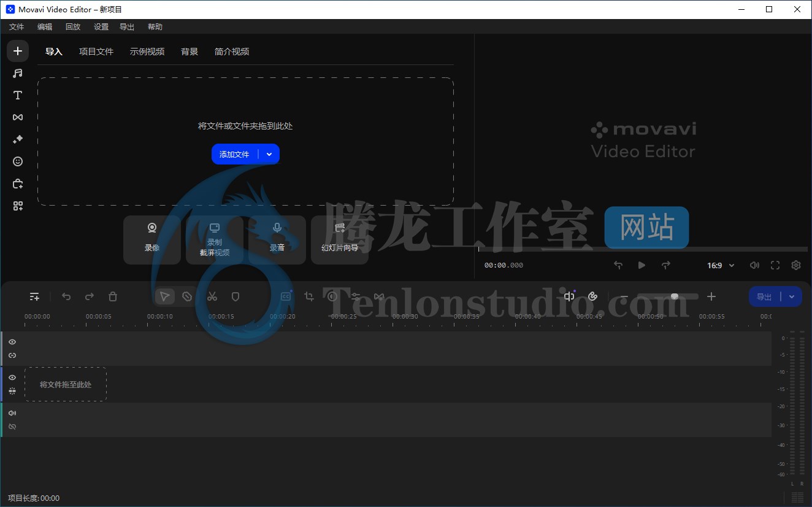Open the audio/music library in sidebar
812x507 pixels.
18,73
